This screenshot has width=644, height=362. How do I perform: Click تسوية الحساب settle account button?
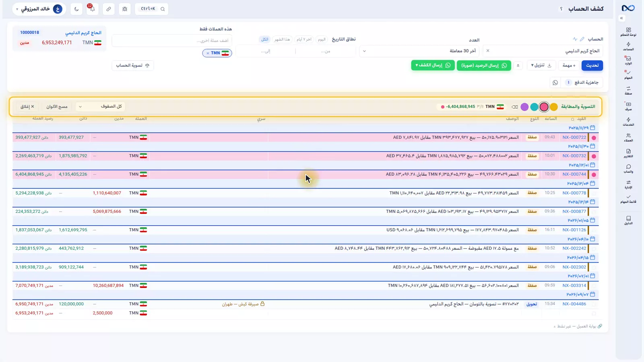132,65
